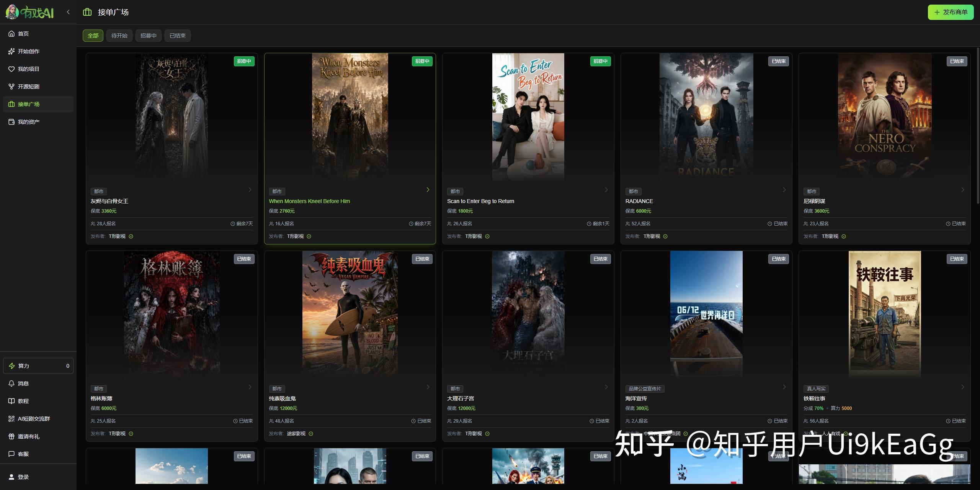Click the sparkle icon beside 开始创作
Screen dimensions: 980x490
11,51
